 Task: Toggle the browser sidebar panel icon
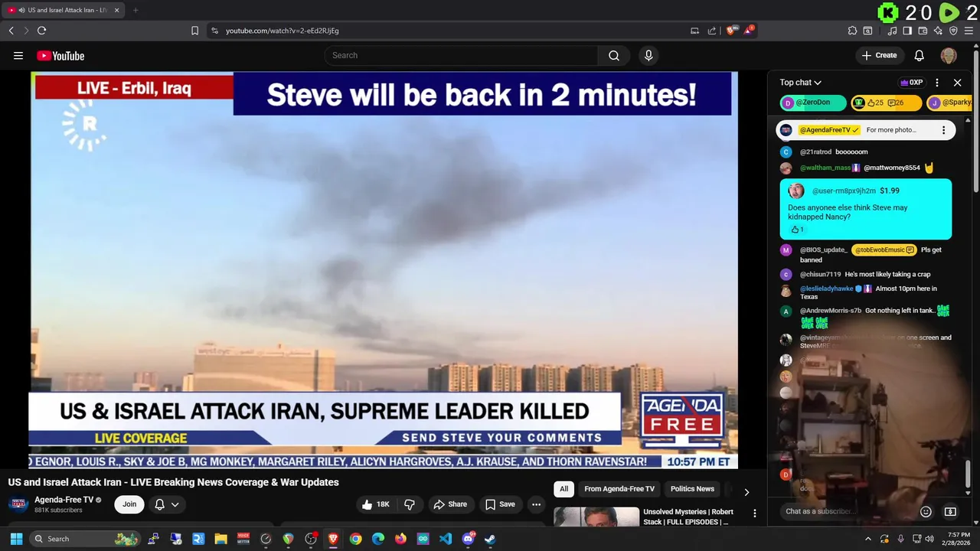[x=907, y=31]
